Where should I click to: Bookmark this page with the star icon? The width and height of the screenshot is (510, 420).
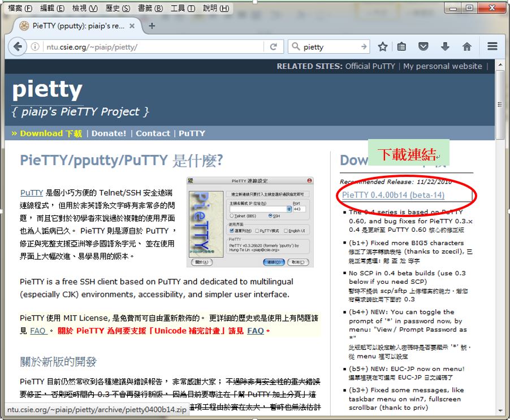coord(383,47)
